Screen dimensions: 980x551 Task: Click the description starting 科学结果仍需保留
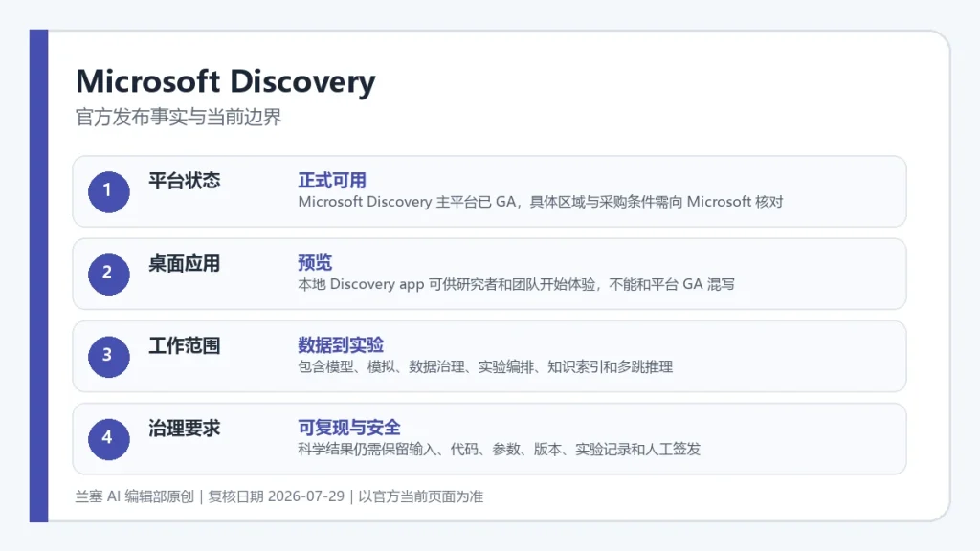[x=500, y=450]
